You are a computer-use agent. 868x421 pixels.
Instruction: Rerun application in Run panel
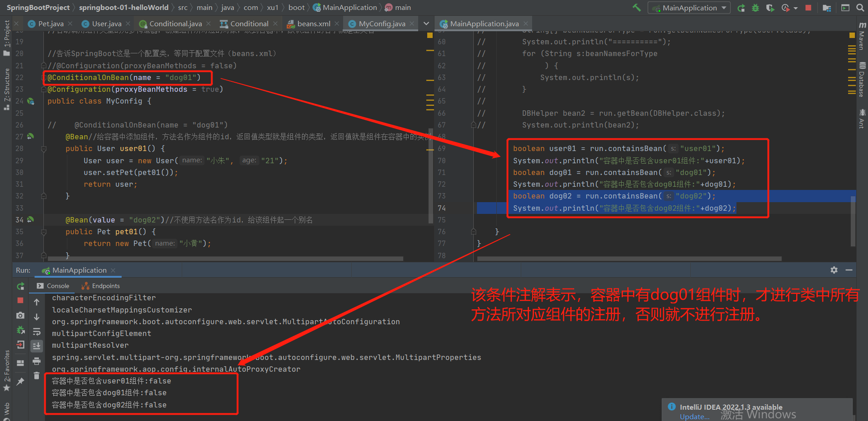(20, 286)
